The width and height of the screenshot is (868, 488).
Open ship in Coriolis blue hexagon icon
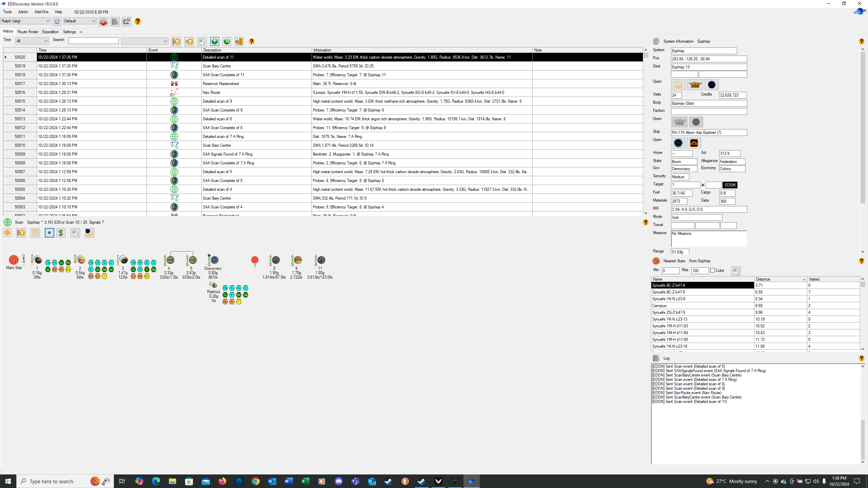point(678,143)
